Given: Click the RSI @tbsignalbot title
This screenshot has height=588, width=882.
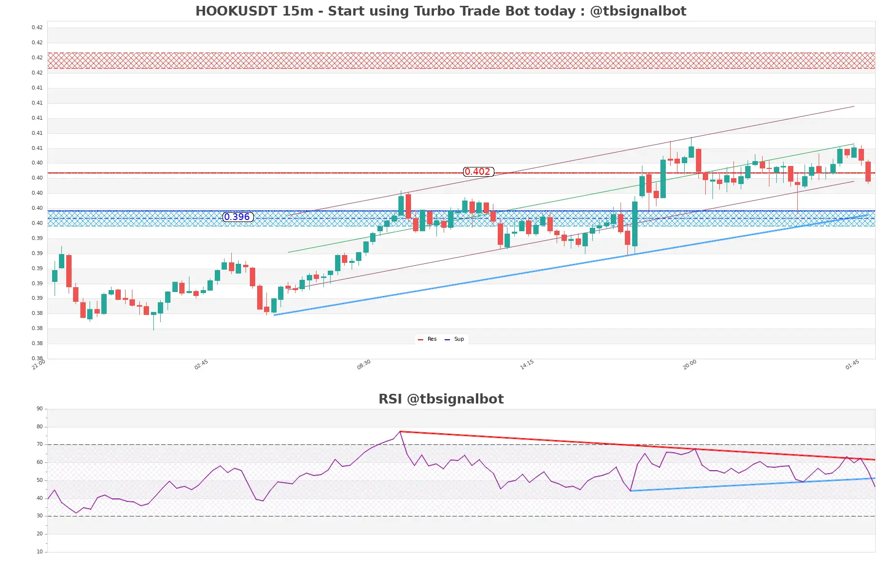Looking at the screenshot, I should coord(441,399).
